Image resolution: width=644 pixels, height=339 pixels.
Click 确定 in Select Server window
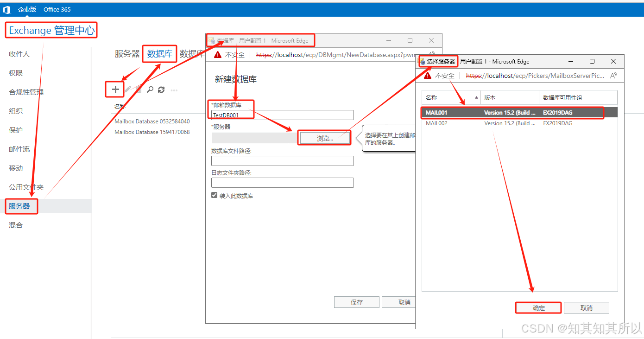coord(539,308)
